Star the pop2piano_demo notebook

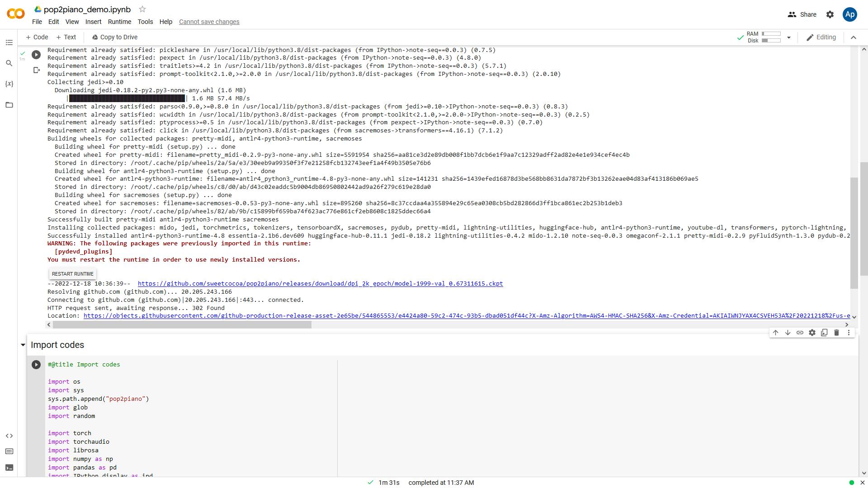tap(142, 9)
